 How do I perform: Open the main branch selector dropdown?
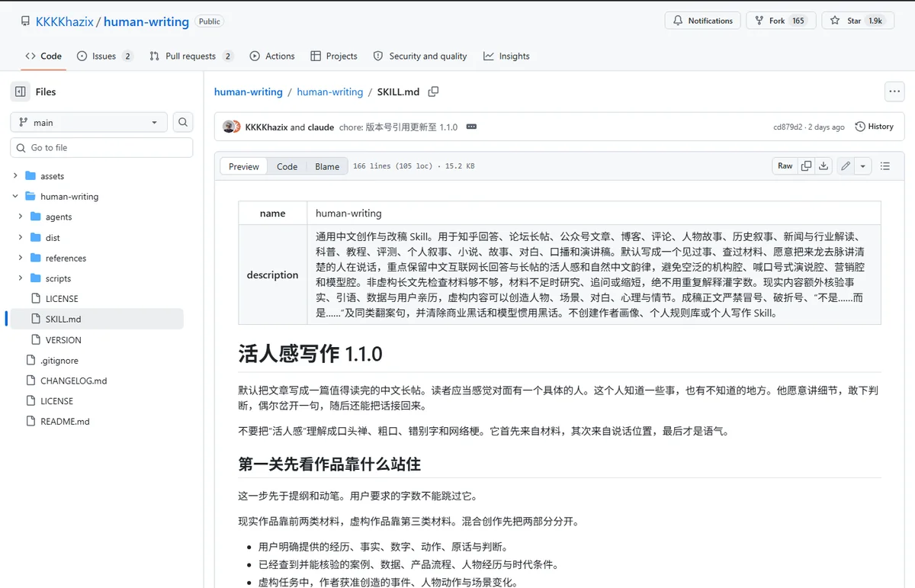click(88, 122)
